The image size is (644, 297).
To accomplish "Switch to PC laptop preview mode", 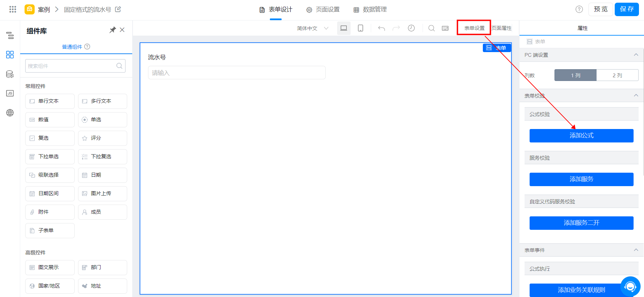I will point(344,28).
